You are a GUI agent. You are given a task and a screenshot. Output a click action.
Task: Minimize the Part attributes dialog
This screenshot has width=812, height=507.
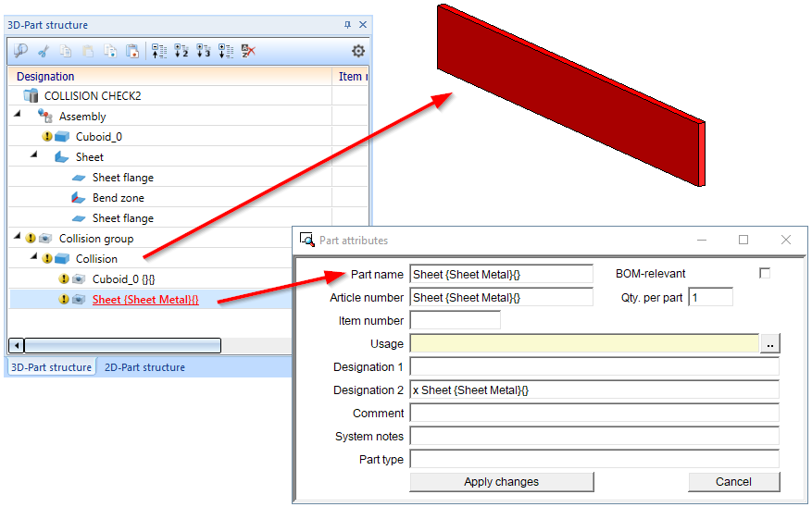(x=702, y=240)
